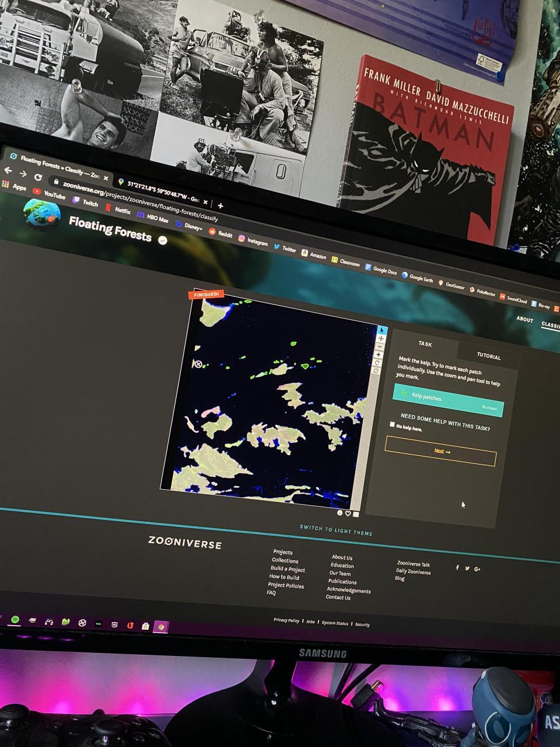Open the GeoGuessr bookmark
The width and height of the screenshot is (560, 747).
tap(452, 284)
